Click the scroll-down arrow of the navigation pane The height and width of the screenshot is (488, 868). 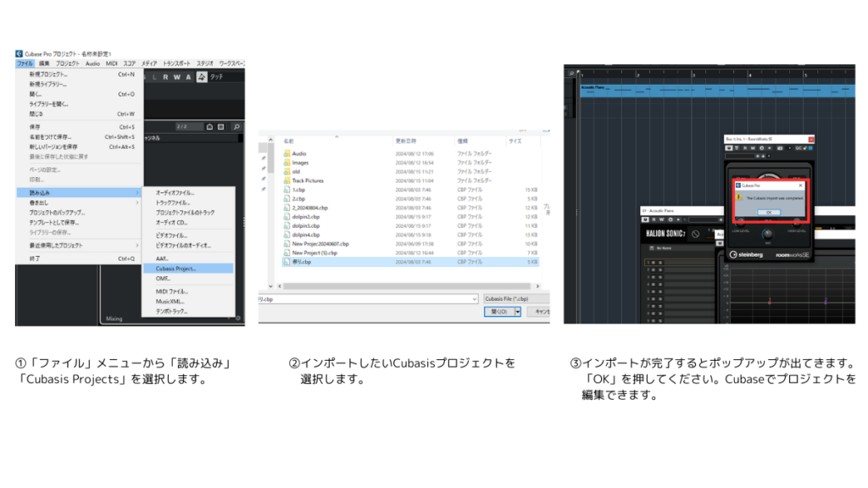[270, 286]
